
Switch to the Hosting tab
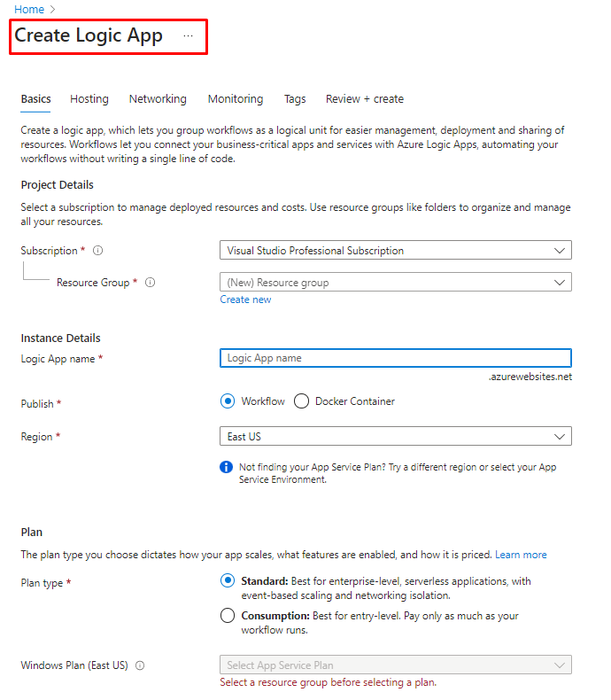pyautogui.click(x=89, y=99)
